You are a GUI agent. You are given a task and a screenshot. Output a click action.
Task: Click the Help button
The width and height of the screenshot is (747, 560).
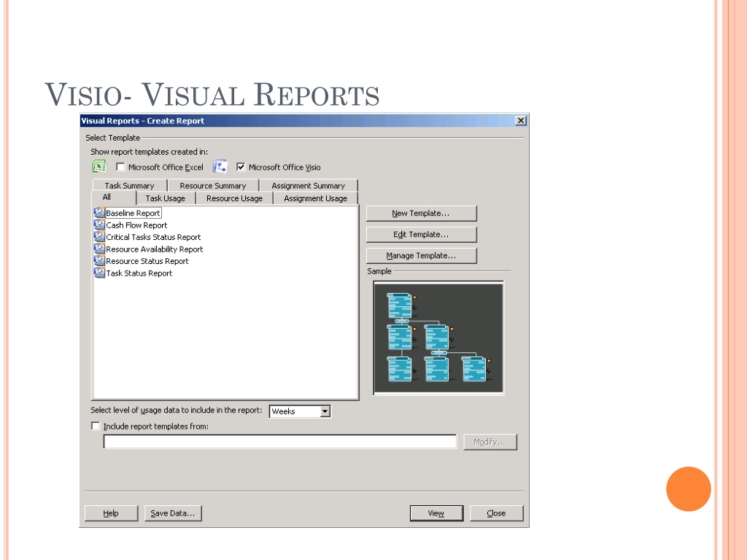(111, 513)
